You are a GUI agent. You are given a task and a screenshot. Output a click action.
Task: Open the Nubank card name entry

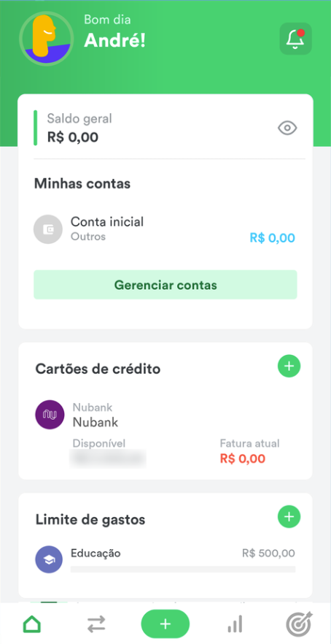(96, 422)
